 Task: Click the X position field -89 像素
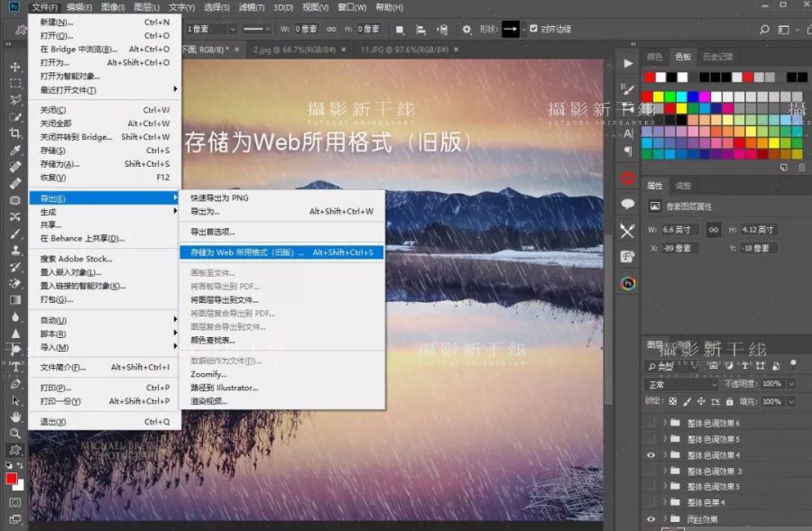681,249
